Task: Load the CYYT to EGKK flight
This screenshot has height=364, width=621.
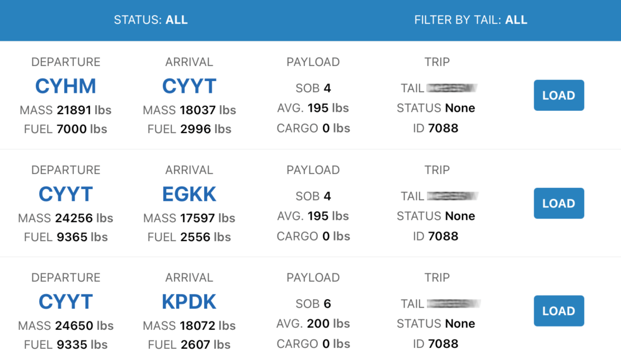Action: [x=559, y=204]
